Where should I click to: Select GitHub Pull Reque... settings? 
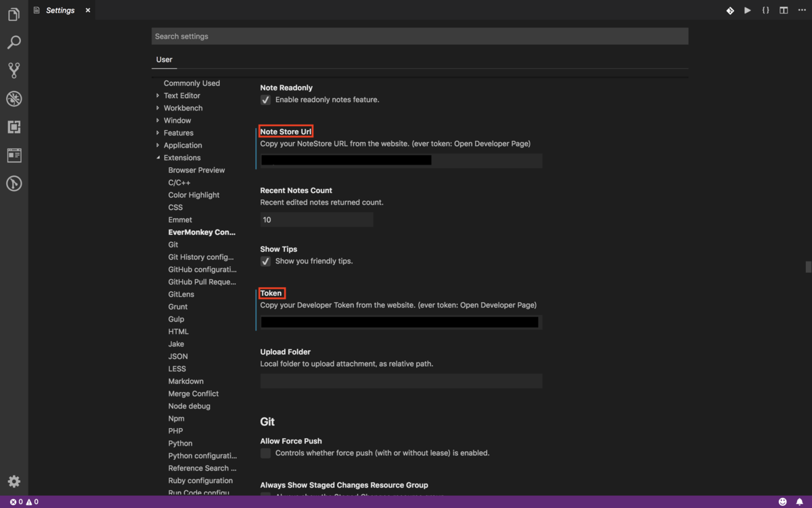[x=202, y=282]
